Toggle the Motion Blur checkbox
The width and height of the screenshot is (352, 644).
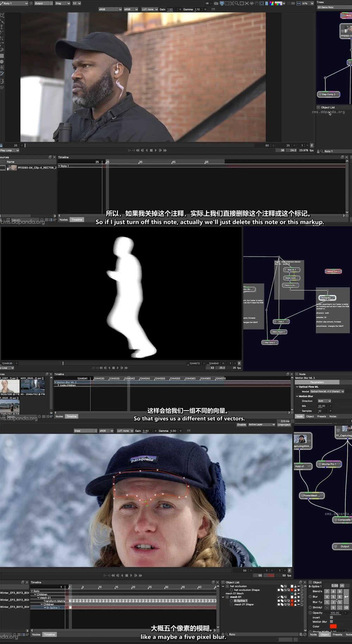point(331,621)
